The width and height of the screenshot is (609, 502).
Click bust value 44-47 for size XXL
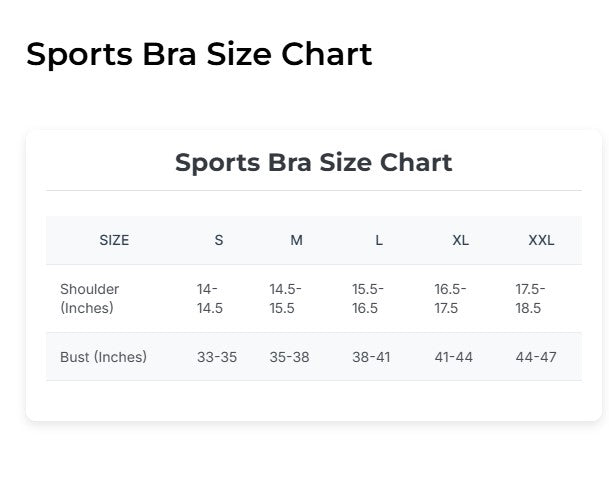[x=536, y=357]
